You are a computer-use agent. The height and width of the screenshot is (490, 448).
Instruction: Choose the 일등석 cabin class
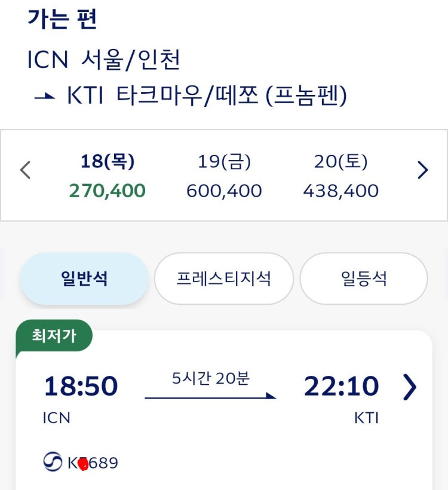pyautogui.click(x=364, y=278)
